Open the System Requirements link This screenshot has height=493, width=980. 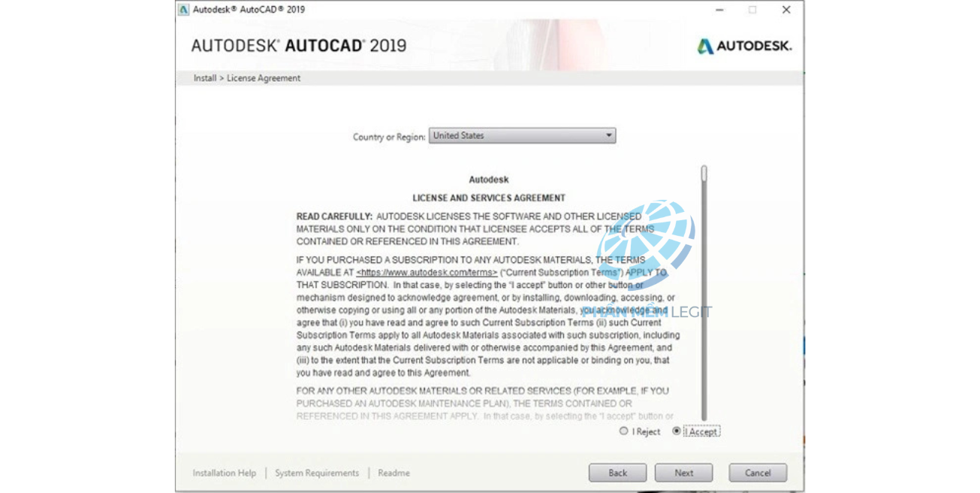pos(317,473)
